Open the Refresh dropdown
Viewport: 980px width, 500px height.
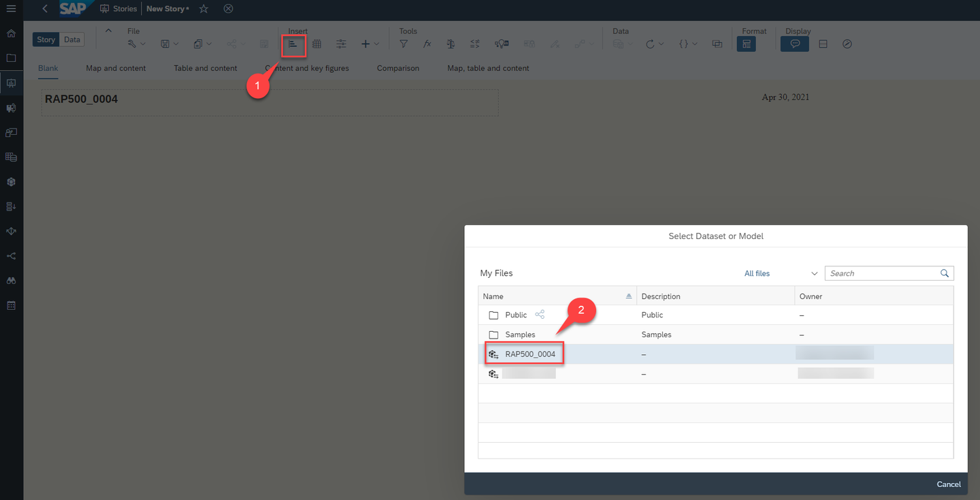(655, 44)
